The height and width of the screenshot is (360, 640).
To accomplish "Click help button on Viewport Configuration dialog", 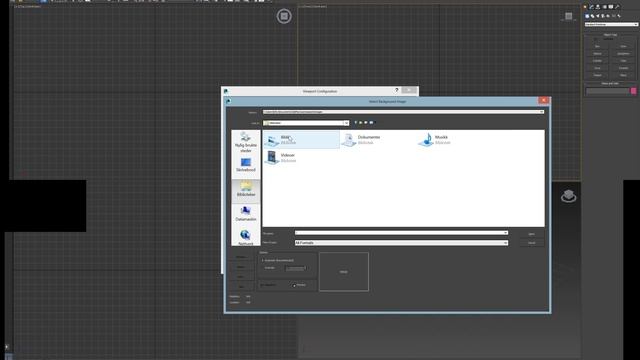I will [396, 90].
